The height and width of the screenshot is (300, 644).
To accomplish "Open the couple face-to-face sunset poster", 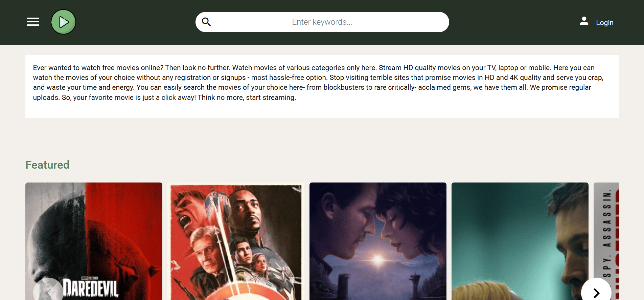I will [x=378, y=241].
